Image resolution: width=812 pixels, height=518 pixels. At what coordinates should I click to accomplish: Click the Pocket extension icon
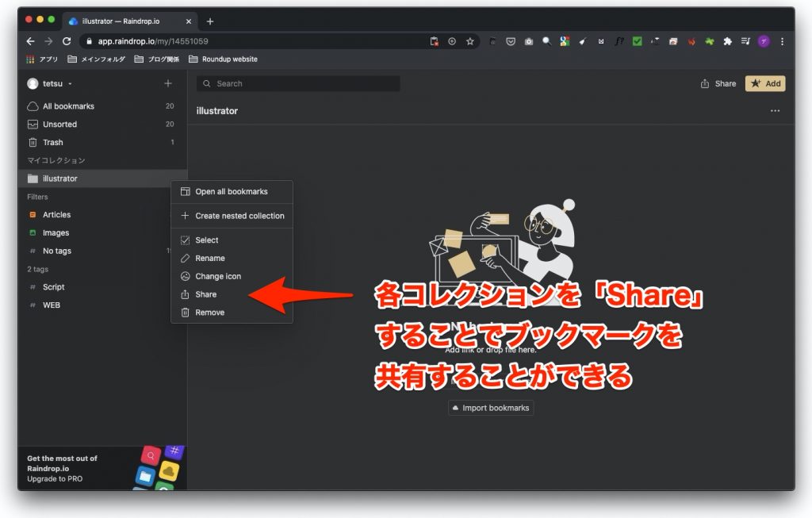[x=511, y=41]
